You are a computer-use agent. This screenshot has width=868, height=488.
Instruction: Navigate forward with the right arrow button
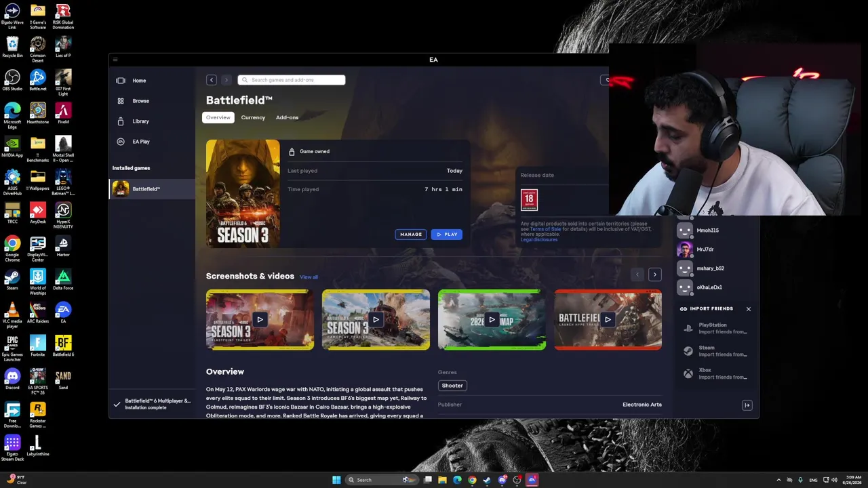tap(226, 80)
